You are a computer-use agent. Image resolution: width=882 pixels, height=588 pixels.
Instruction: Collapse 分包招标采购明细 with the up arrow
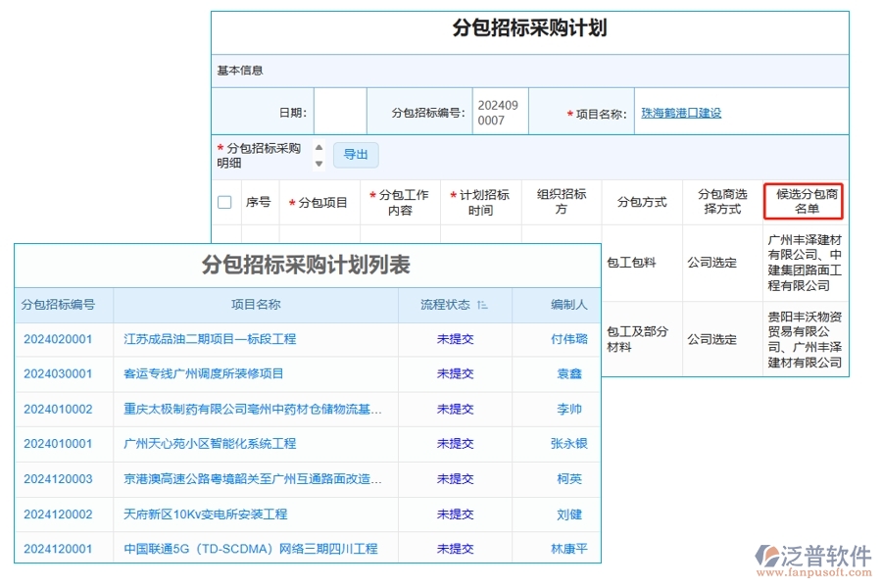318,148
